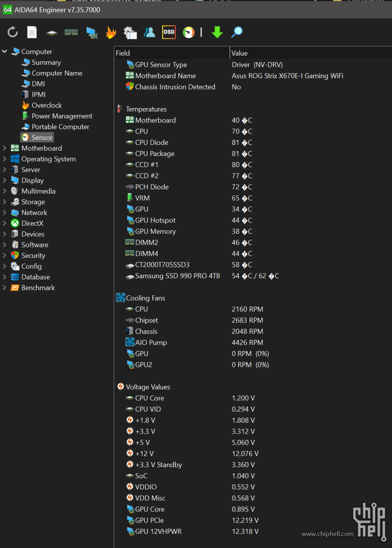Expand the Server node chevron
The width and height of the screenshot is (392, 548).
click(5, 170)
